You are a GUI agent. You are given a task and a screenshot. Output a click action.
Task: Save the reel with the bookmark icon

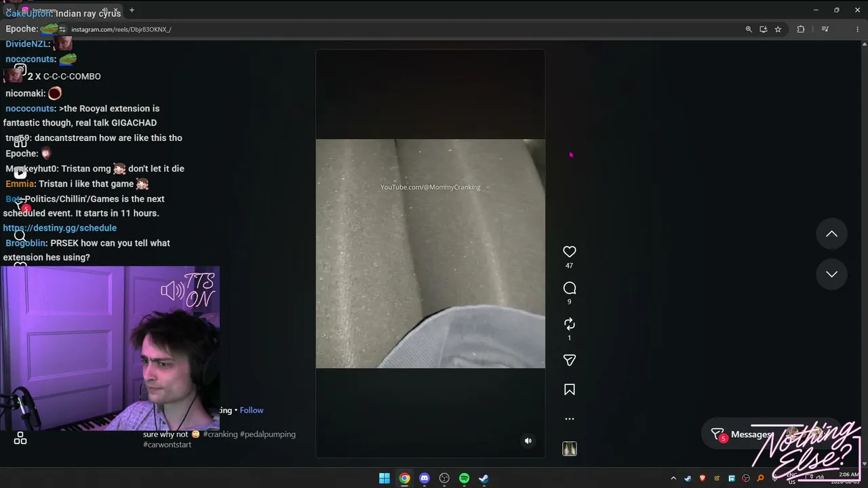570,390
